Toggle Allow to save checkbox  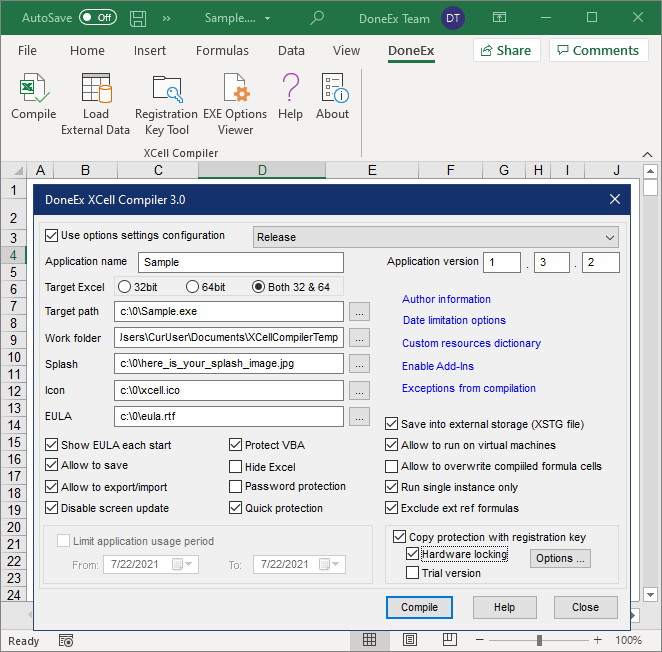52,465
